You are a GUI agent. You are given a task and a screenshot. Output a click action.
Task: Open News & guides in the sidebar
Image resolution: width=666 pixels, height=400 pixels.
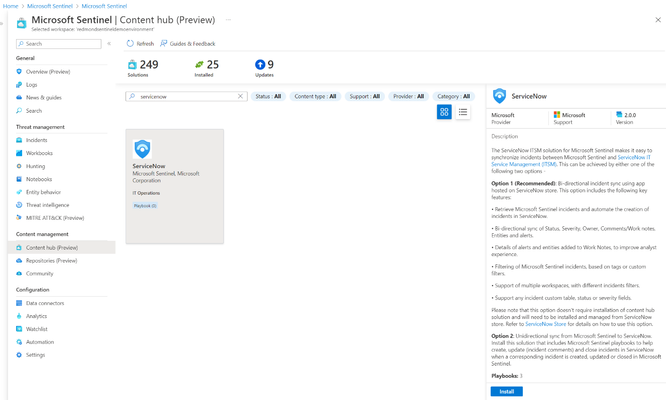point(43,98)
